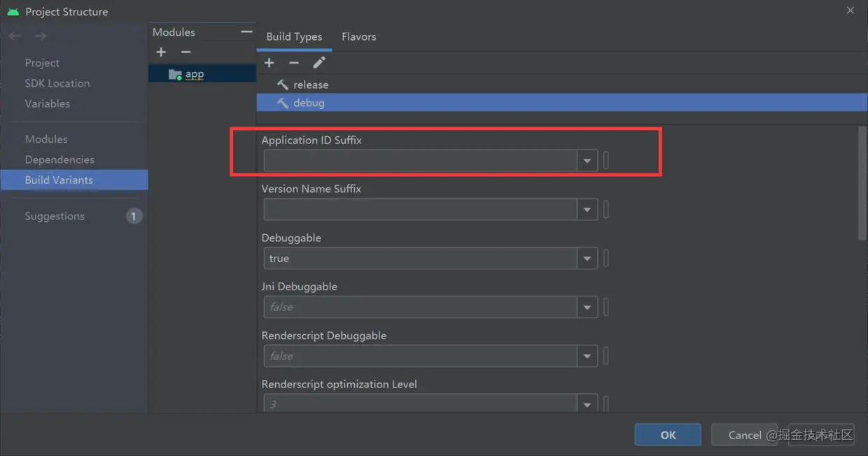Click the Debuggable field showing true
Viewport: 868px width, 456px height.
pos(420,259)
